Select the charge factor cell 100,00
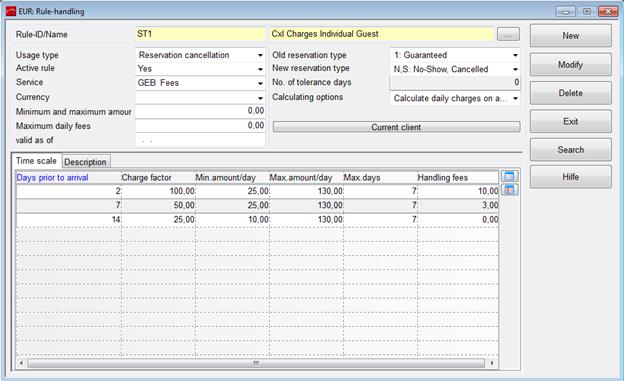This screenshot has width=624, height=381. pos(158,191)
